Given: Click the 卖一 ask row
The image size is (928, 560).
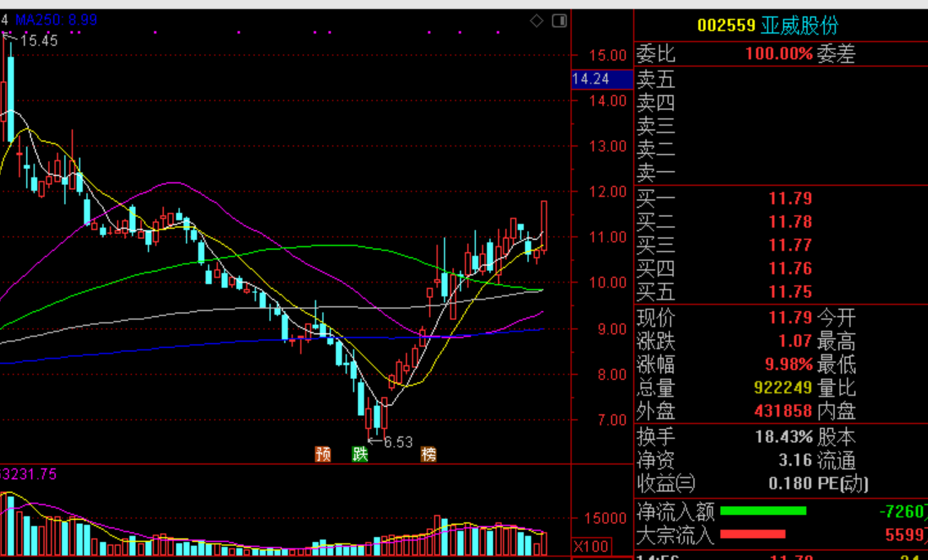Looking at the screenshot, I should pyautogui.click(x=656, y=173).
